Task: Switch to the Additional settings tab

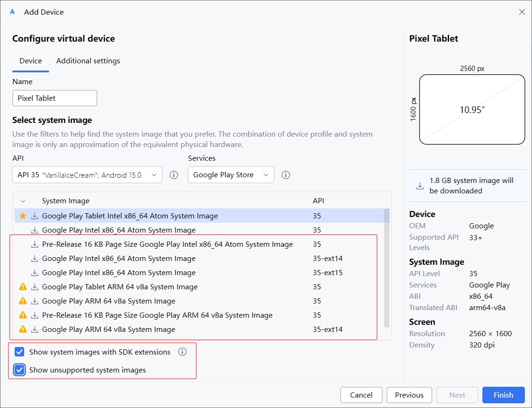Action: 88,61
